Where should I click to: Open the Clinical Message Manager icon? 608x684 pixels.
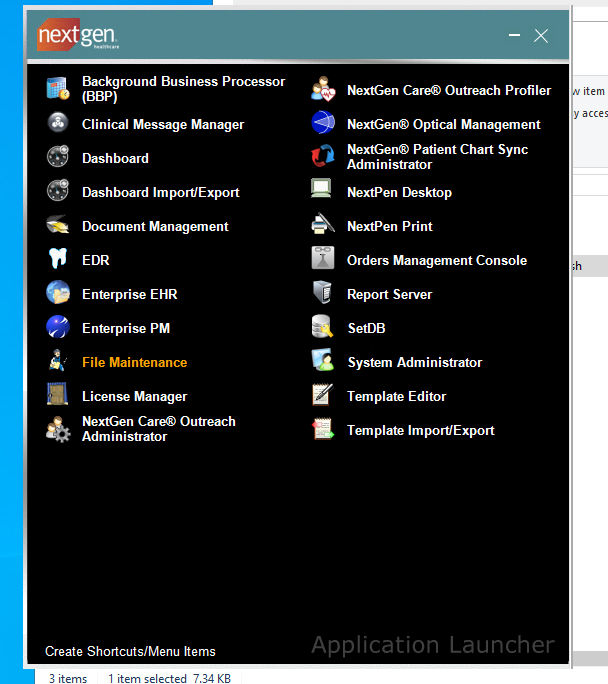(x=57, y=124)
